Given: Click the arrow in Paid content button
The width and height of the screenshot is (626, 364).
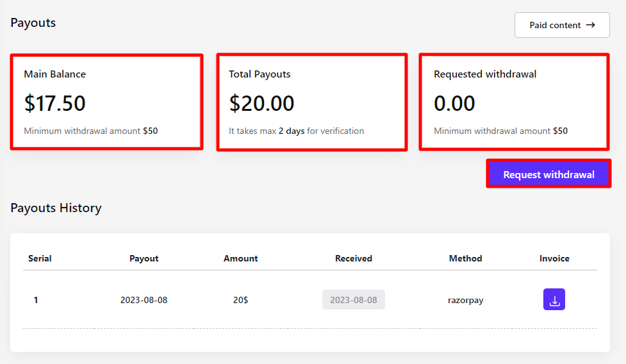Looking at the screenshot, I should click(591, 25).
